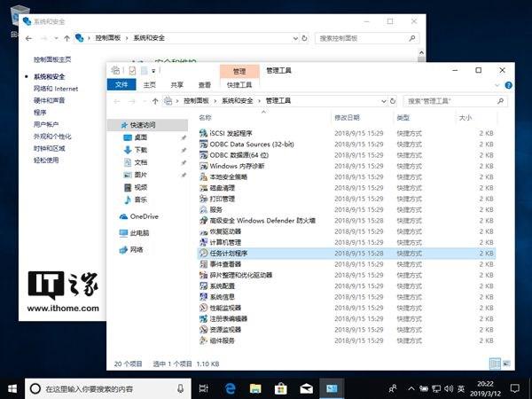532x399 pixels.
Task: Select the 打印管理 icon
Action: point(203,199)
